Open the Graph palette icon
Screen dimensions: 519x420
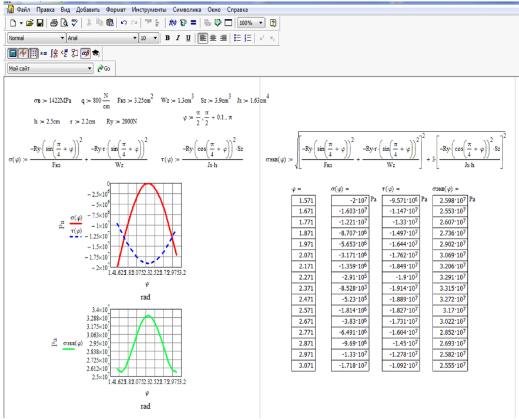23,53
